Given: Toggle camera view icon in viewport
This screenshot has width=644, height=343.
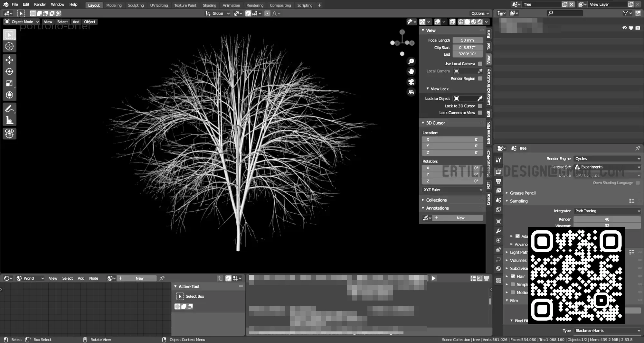Looking at the screenshot, I should point(411,82).
